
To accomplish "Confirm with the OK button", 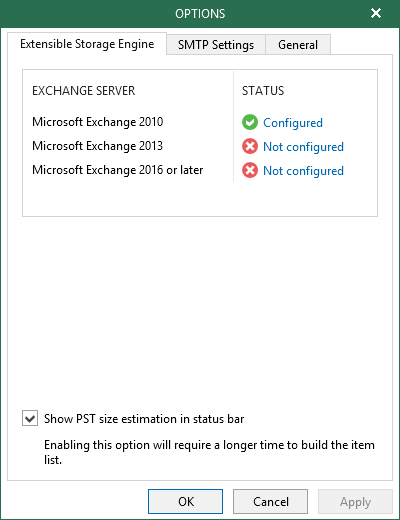I will tap(185, 501).
